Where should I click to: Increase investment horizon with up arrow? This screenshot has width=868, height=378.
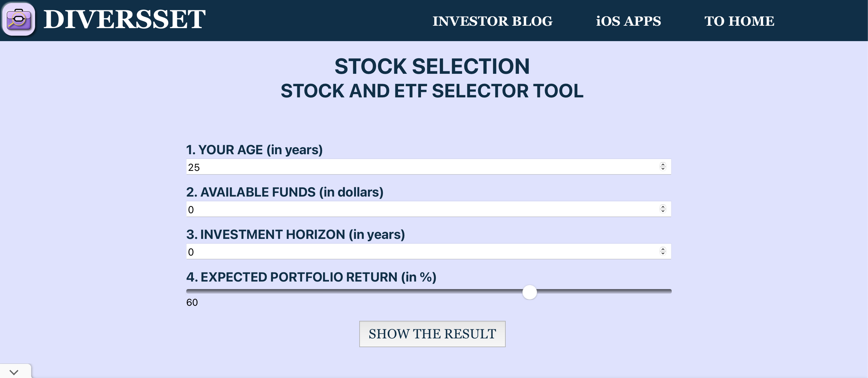(663, 249)
